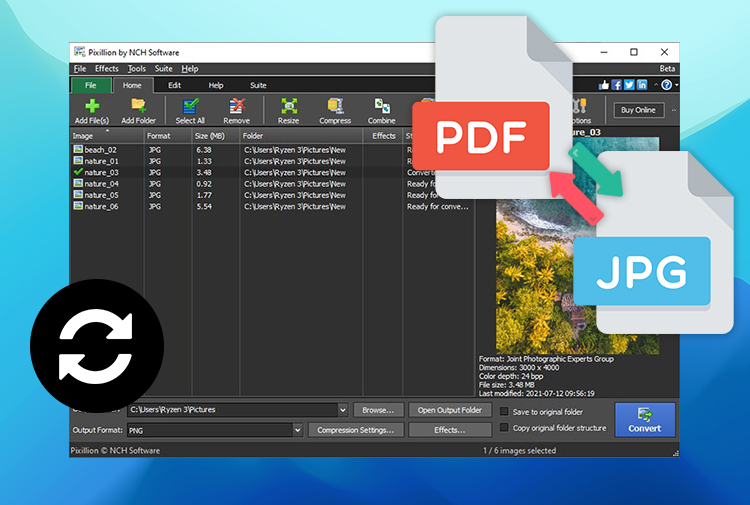The width and height of the screenshot is (750, 505).
Task: Click the image icon beside beach_02
Action: click(78, 149)
